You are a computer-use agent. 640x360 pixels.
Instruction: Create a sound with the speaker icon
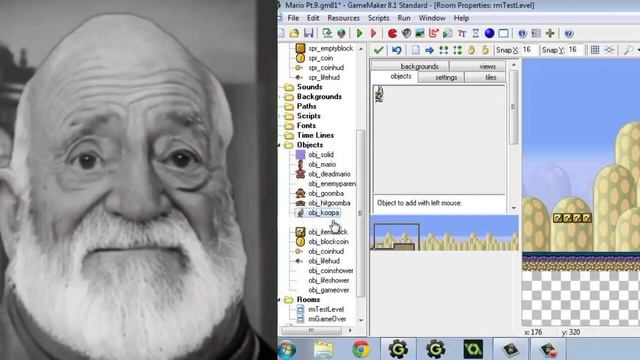coord(406,33)
